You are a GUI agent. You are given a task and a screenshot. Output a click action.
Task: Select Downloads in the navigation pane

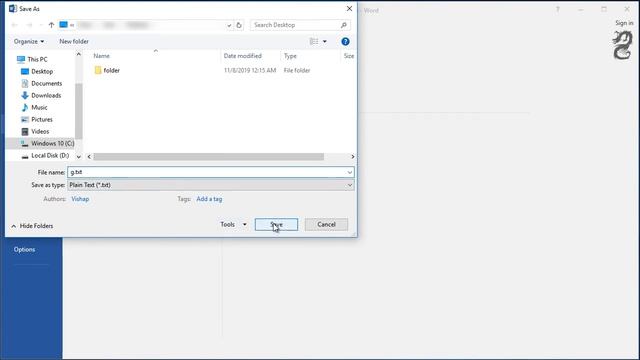tap(46, 95)
